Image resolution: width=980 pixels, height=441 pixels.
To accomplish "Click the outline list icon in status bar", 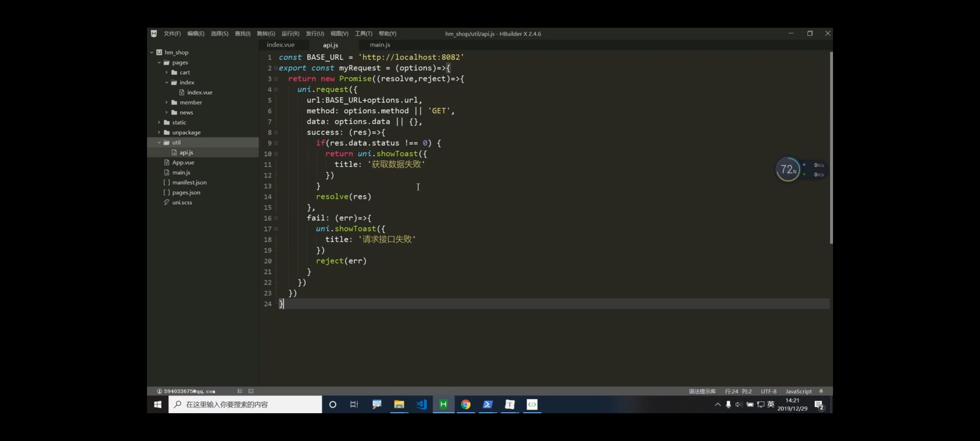I will tap(240, 391).
